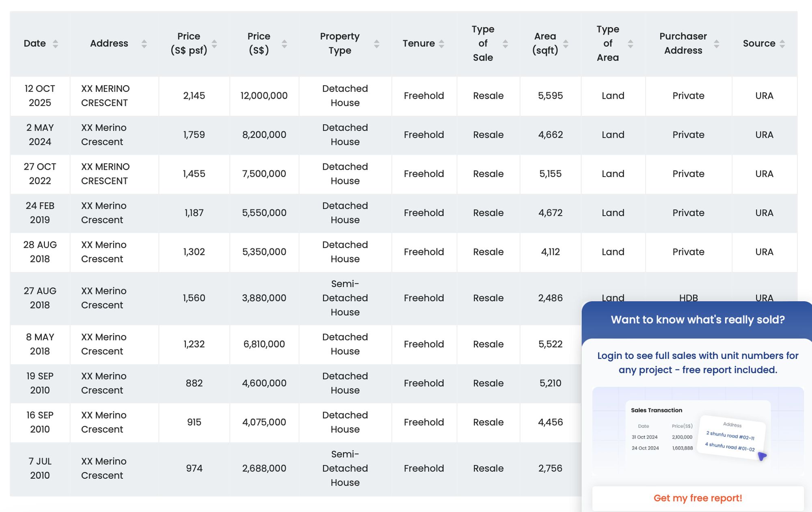The width and height of the screenshot is (812, 512).
Task: Sort by Type of Sale arrows
Action: tap(505, 44)
